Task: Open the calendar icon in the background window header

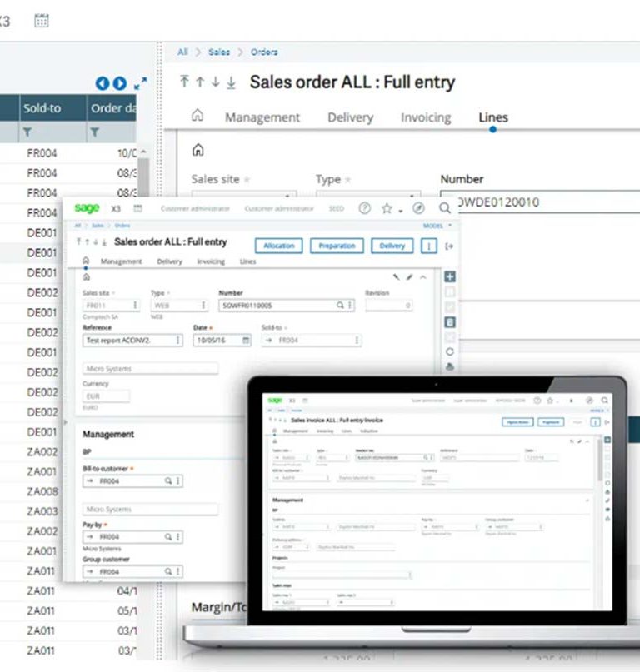Action: click(42, 20)
